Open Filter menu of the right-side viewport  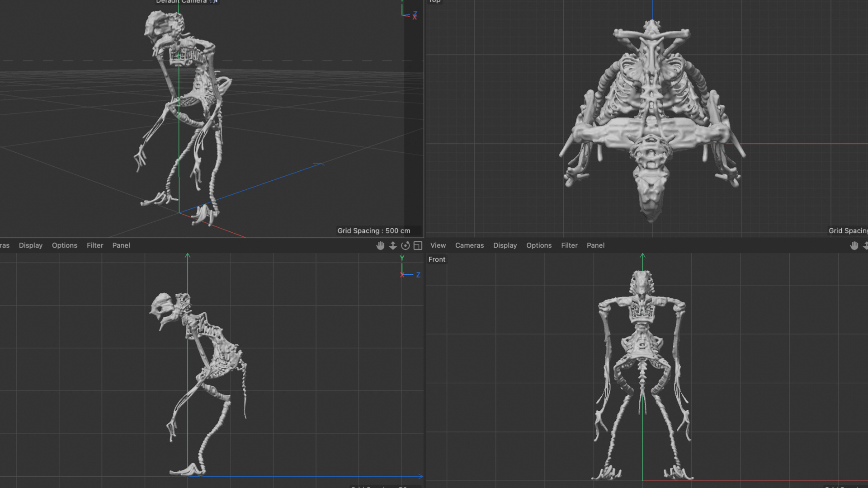95,245
